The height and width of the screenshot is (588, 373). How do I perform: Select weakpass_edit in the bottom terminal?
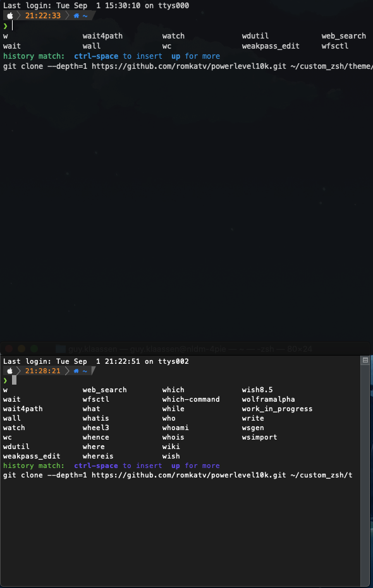(x=32, y=457)
